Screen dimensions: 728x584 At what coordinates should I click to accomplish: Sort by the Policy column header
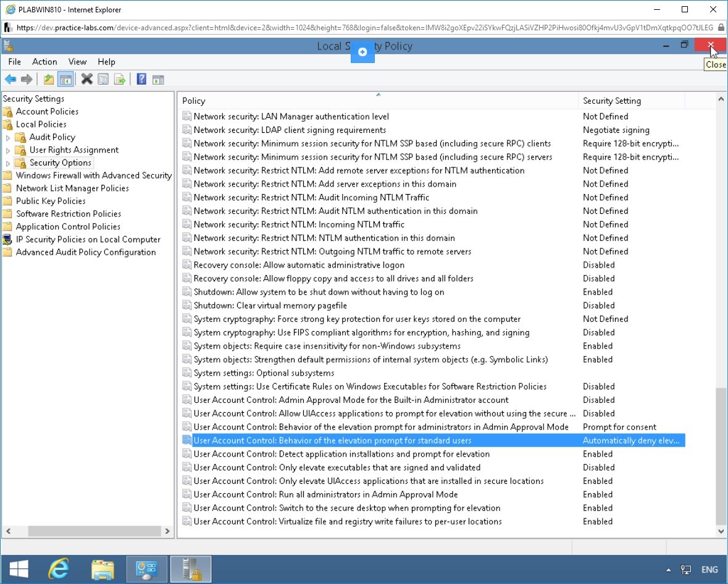[x=379, y=101]
